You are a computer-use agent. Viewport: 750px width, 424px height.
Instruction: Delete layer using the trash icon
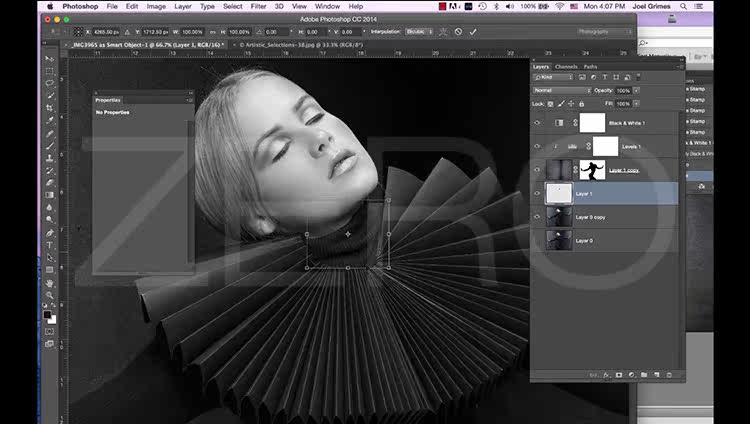669,374
